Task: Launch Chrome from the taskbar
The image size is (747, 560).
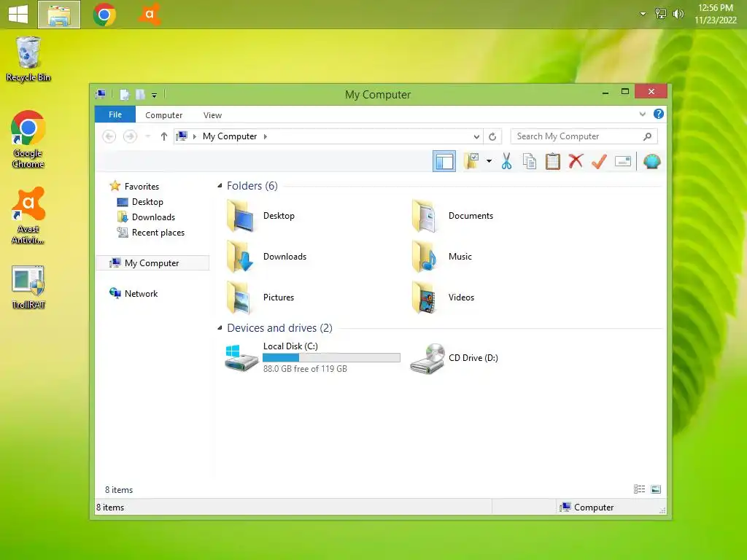Action: (104, 15)
